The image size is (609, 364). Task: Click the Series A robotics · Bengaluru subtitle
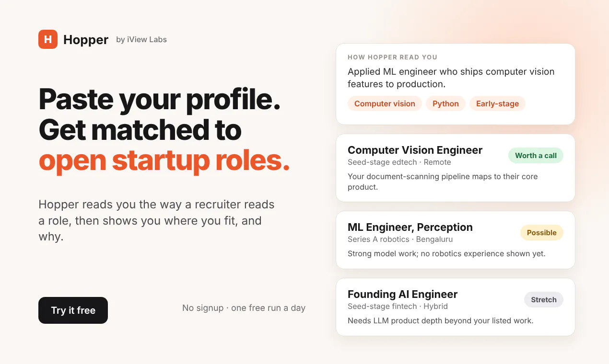pos(400,239)
